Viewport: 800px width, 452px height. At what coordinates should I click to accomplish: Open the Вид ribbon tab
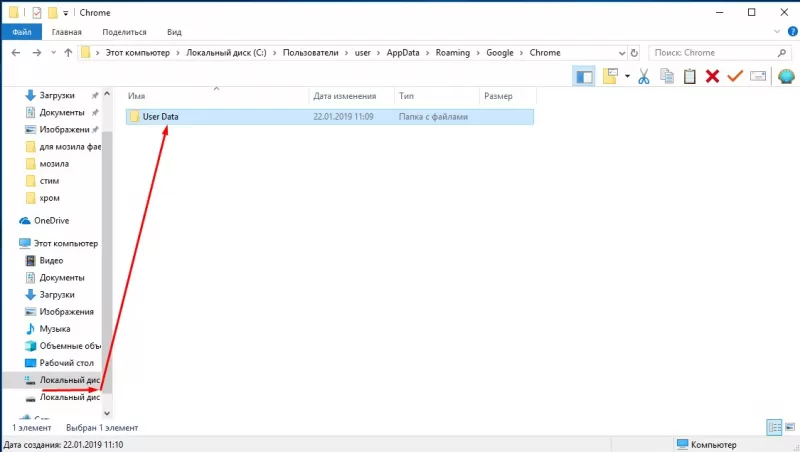[x=174, y=32]
